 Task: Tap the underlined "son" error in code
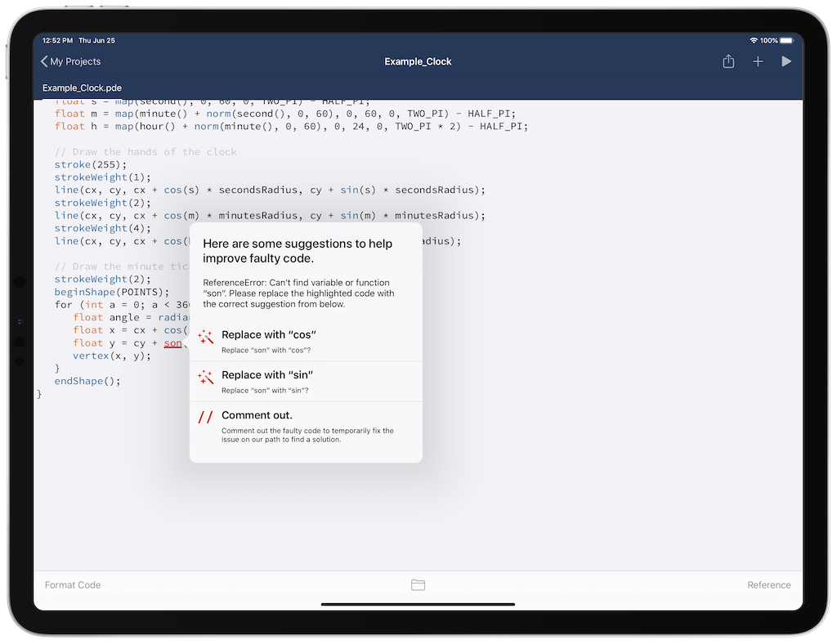coord(172,343)
